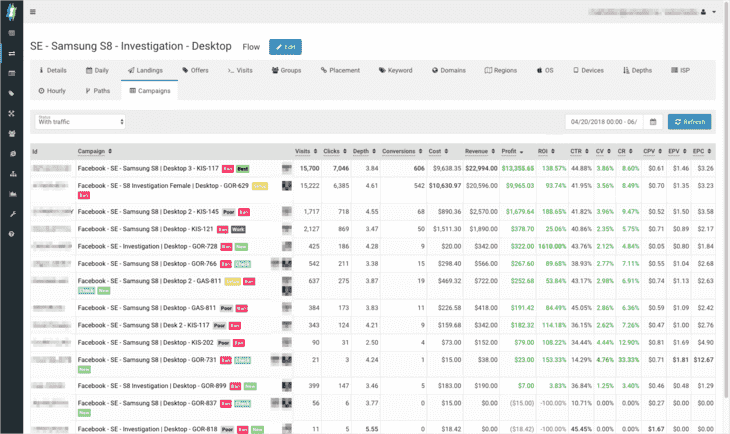Open the Regions tab
This screenshot has width=730, height=434.
[500, 70]
